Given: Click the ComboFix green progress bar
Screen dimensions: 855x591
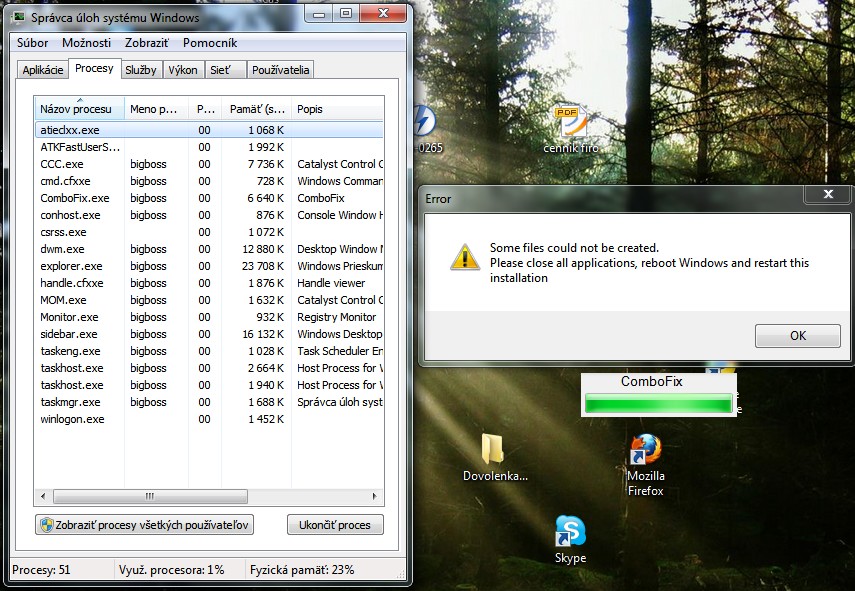Looking at the screenshot, I should click(x=658, y=404).
